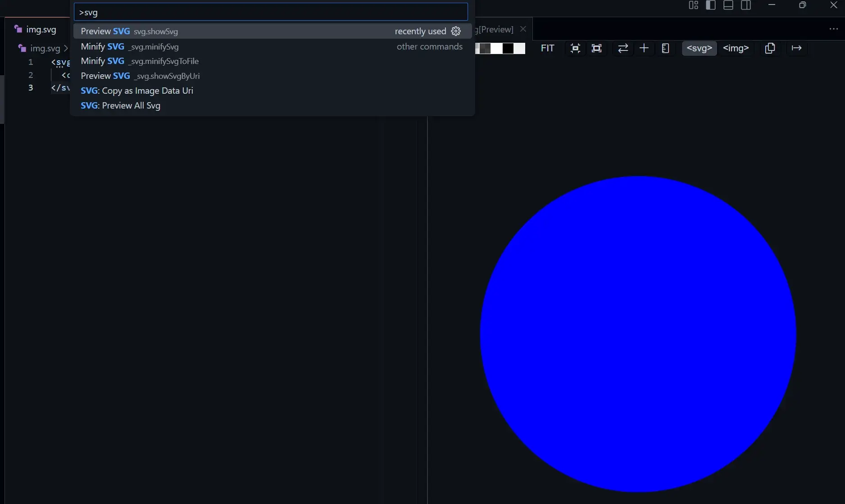Click the FIT zoom button in preview toolbar
This screenshot has height=504, width=845.
pos(547,48)
